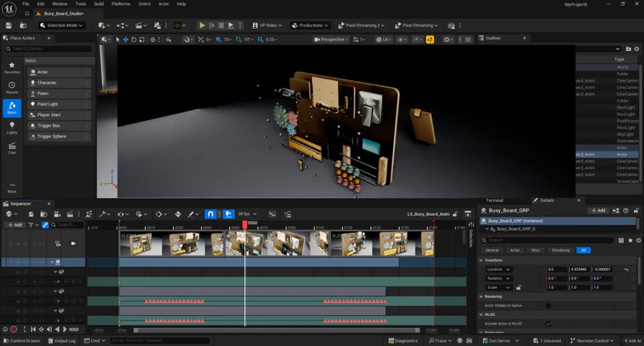Click the Sequencer Add track button
Viewport: 644px width, 346px height.
[15, 225]
